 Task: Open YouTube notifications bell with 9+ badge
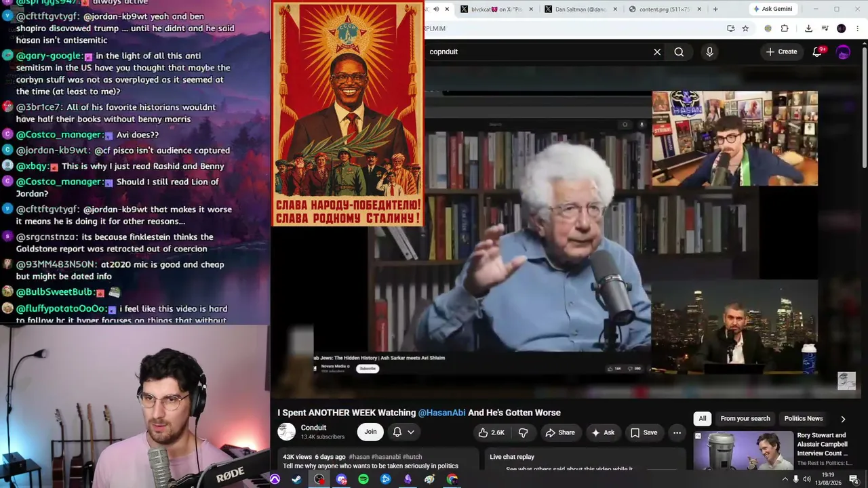818,52
